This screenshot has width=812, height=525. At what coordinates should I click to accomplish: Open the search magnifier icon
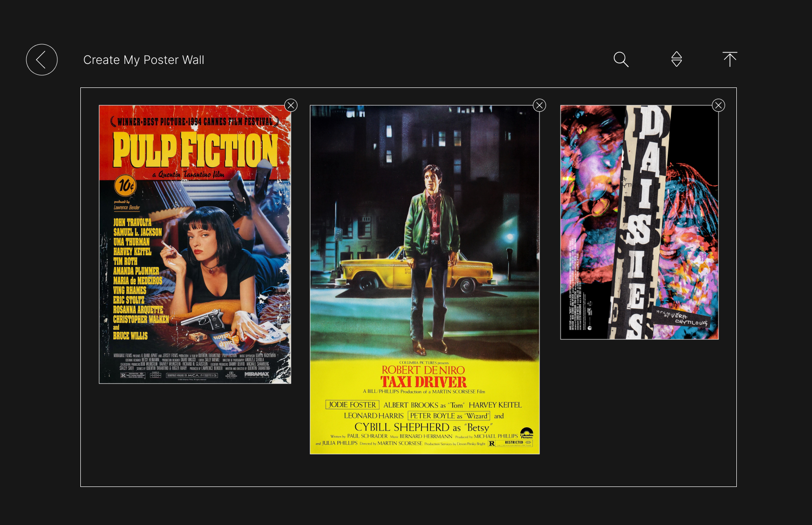pos(621,59)
